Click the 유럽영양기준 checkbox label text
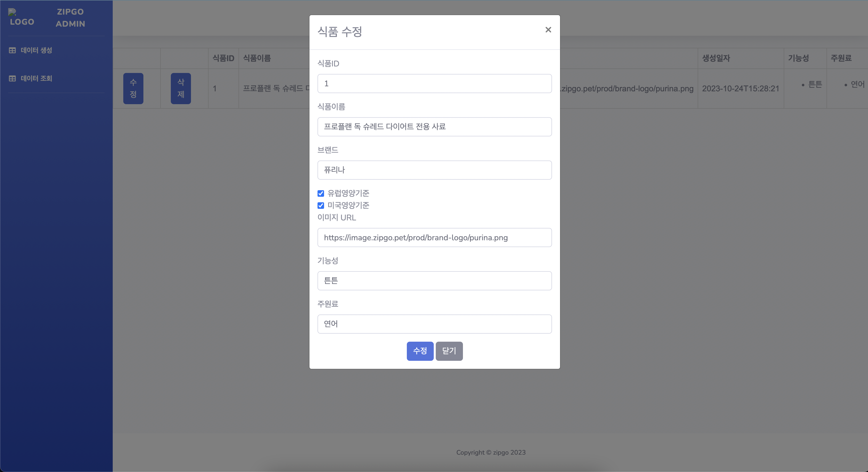This screenshot has width=868, height=472. click(348, 193)
